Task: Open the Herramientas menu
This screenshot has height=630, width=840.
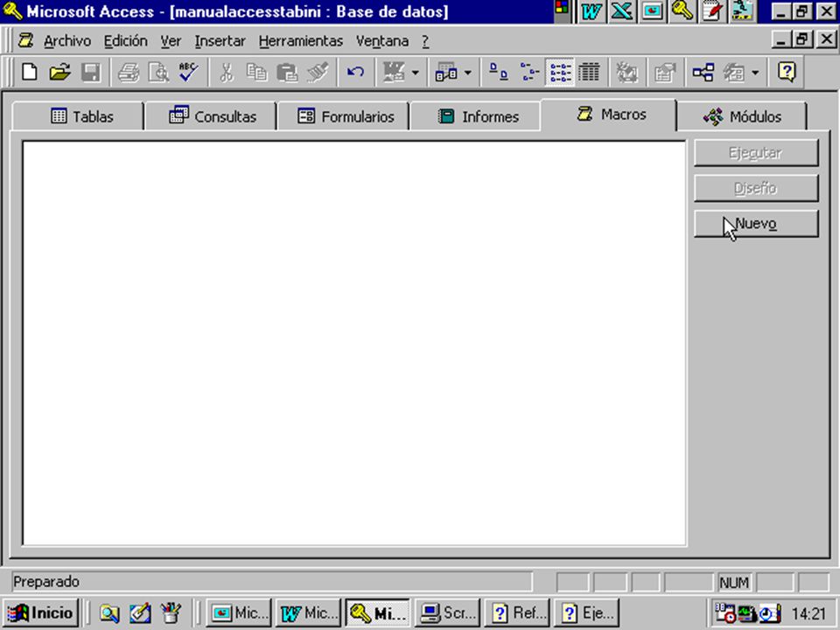Action: click(300, 41)
